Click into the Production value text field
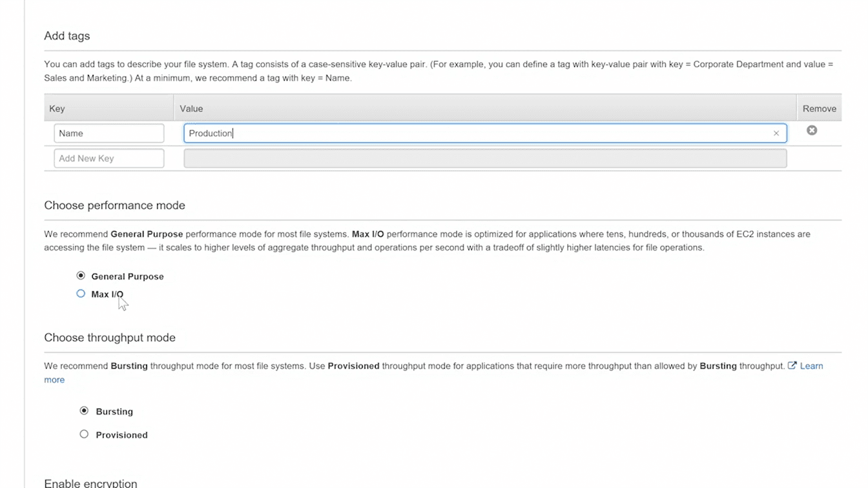 pyautogui.click(x=478, y=134)
